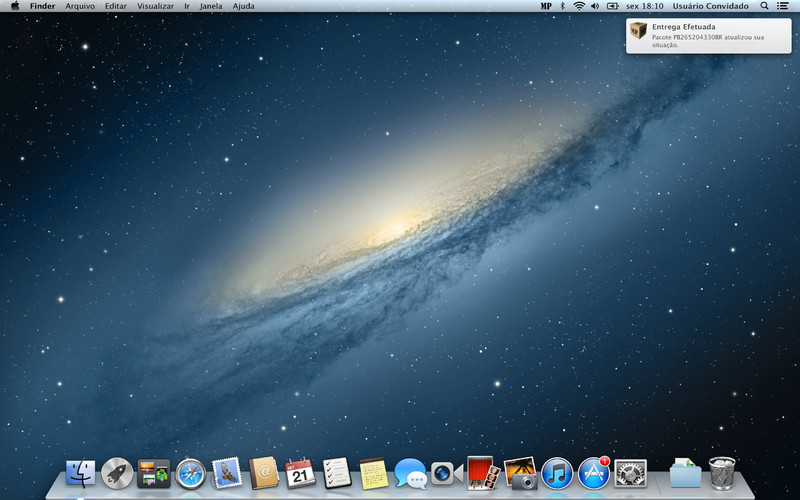Screen dimensions: 800x500
Task: Open the Janela menu
Action: [211, 6]
